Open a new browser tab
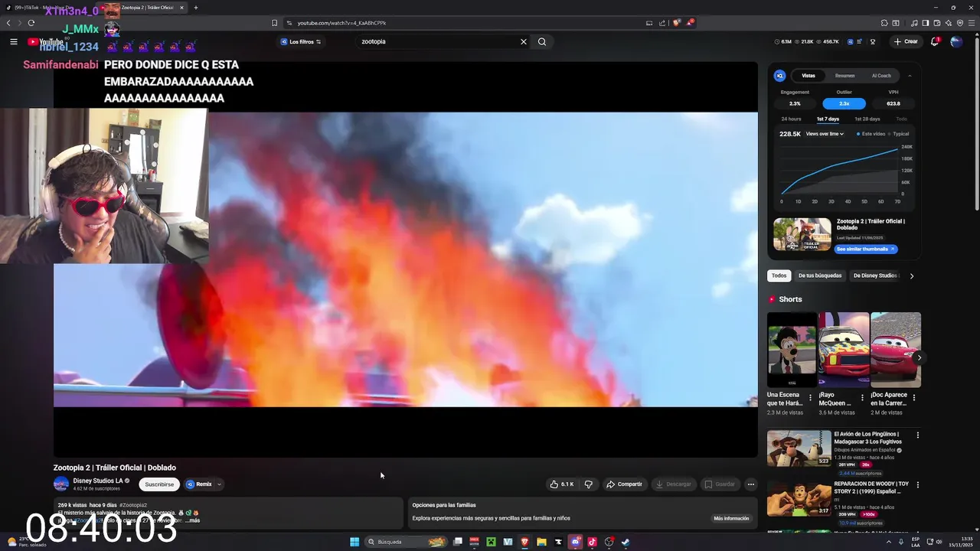Image resolution: width=980 pixels, height=551 pixels. [x=196, y=8]
